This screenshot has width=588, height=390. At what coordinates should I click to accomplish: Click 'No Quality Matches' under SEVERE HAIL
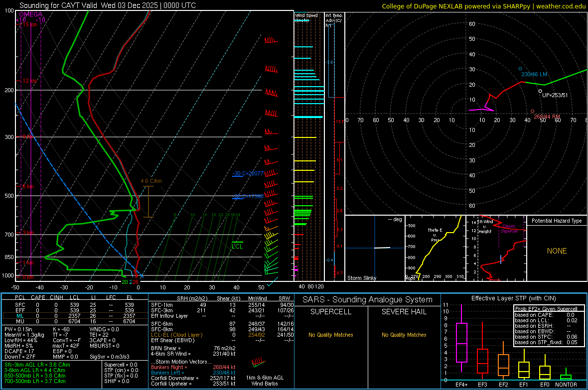click(x=404, y=335)
